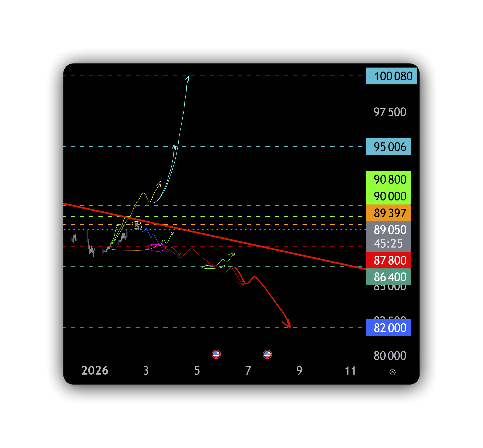The height and width of the screenshot is (448, 483).
Task: Select the 90 000 green price label
Action: [x=388, y=196]
